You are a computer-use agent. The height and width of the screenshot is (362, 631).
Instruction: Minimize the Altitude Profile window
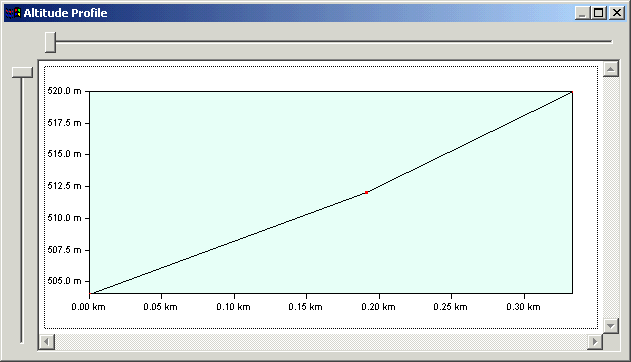582,13
